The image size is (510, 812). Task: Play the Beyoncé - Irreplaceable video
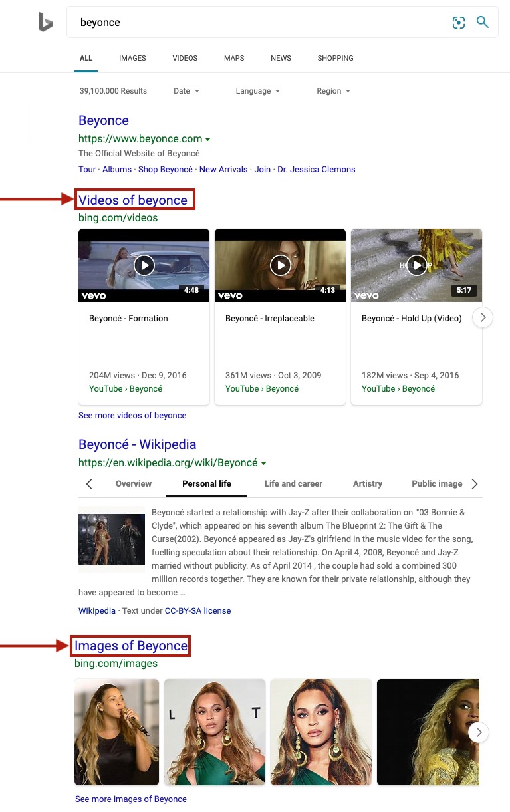coord(280,265)
